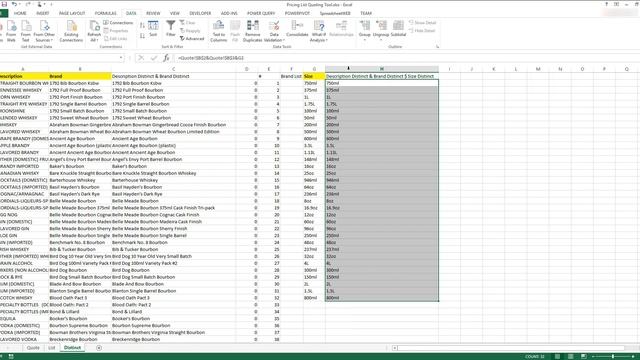Open the REVIEW ribbon tab
This screenshot has width=640, height=360.
click(x=153, y=13)
